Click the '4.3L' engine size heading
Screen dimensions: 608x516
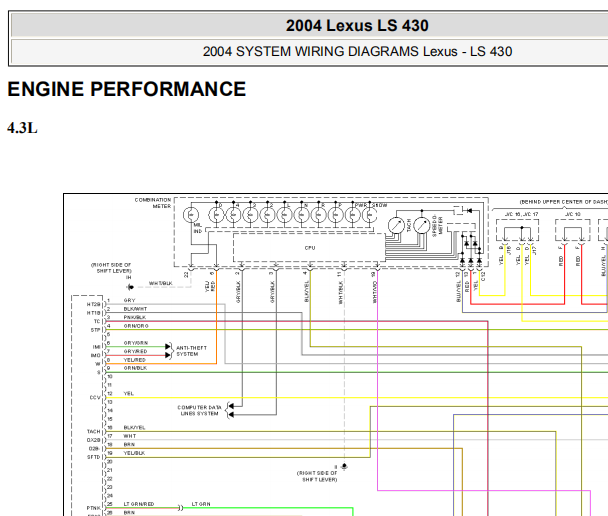point(22,128)
